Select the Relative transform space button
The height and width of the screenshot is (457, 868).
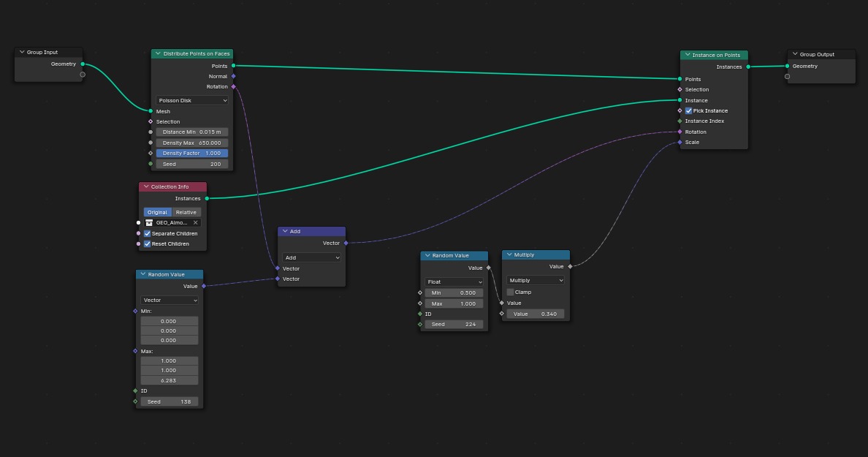186,212
